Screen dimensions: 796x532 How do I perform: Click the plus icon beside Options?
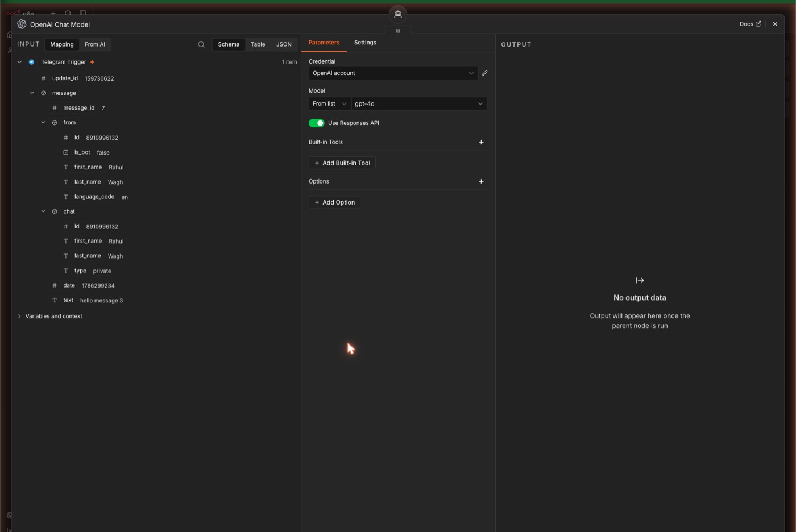click(481, 181)
